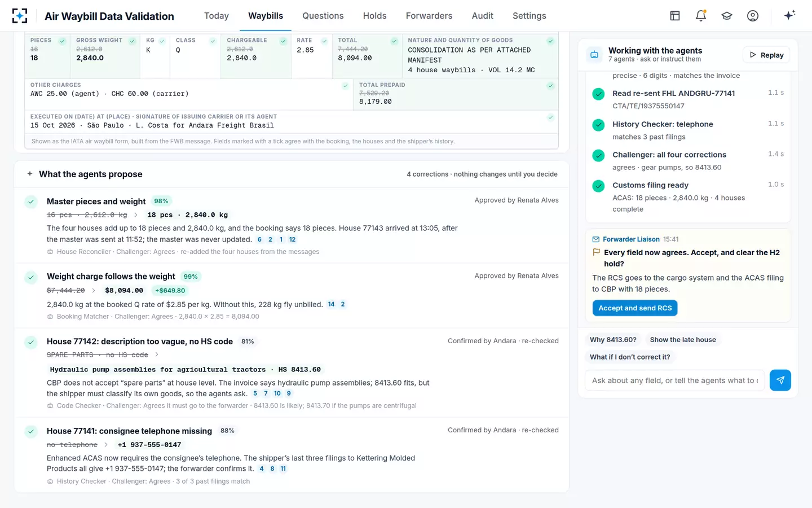Expand chevron after 16 pcs · 2,612.0 kg
Image resolution: width=812 pixels, height=508 pixels.
pos(136,215)
